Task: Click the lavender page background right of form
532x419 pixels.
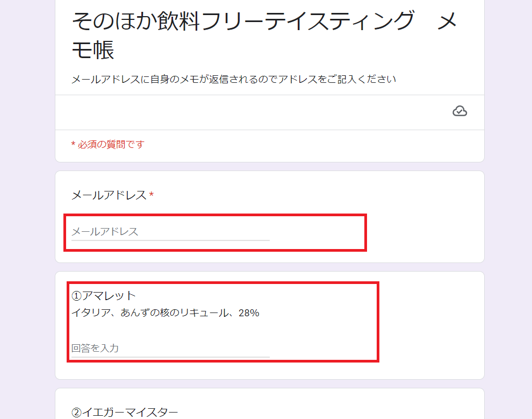Action: tap(508, 210)
